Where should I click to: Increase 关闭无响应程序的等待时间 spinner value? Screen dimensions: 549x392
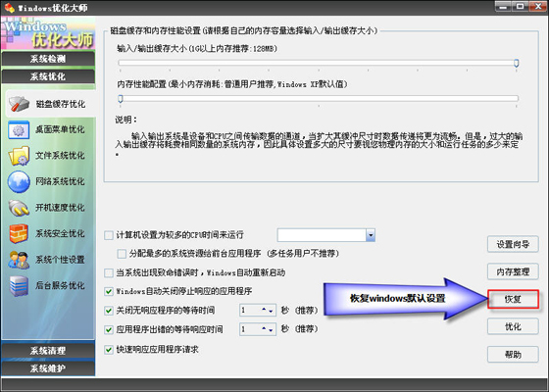pos(264,309)
